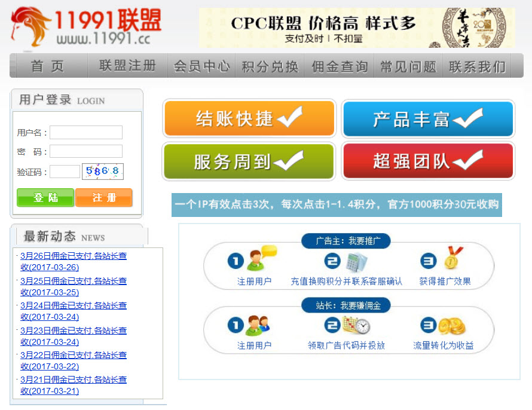The width and height of the screenshot is (532, 410).
Task: Click the orange 结账快捷 feature button
Action: [249, 118]
